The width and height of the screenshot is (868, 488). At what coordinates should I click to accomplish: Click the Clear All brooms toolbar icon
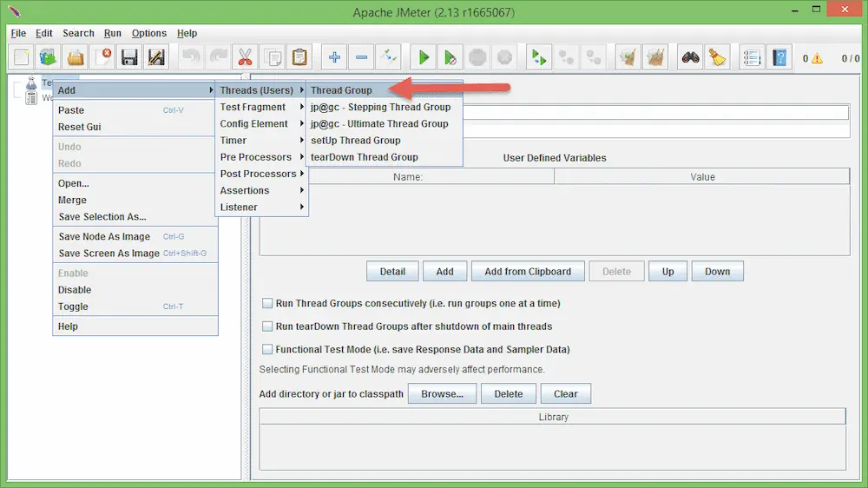[x=655, y=57]
